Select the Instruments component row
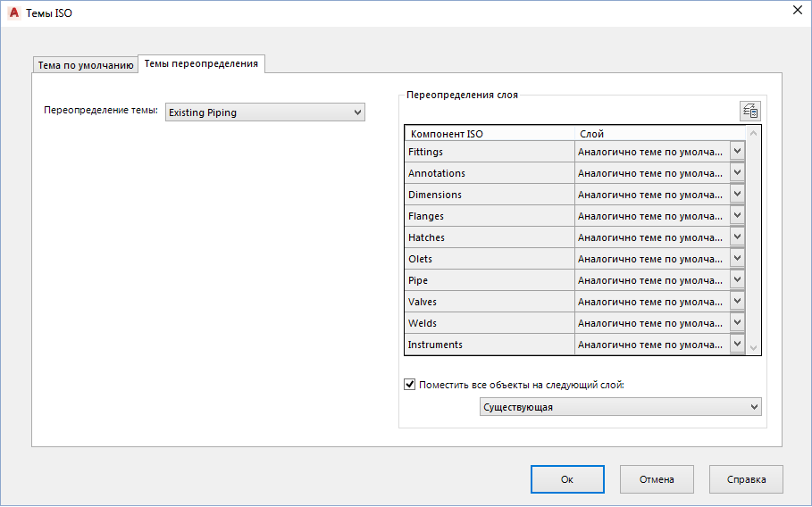The height and width of the screenshot is (507, 812). tap(490, 345)
